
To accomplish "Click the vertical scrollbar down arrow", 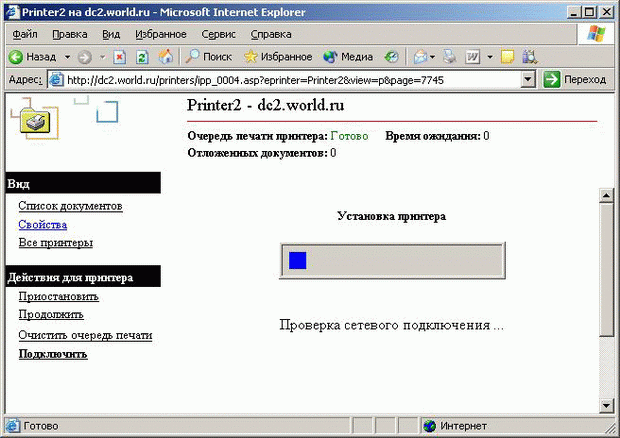I will click(606, 405).
